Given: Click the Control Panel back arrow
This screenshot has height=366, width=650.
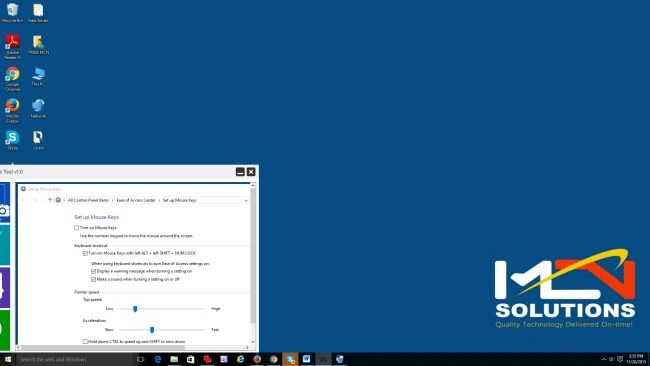Looking at the screenshot, I should (24, 200).
